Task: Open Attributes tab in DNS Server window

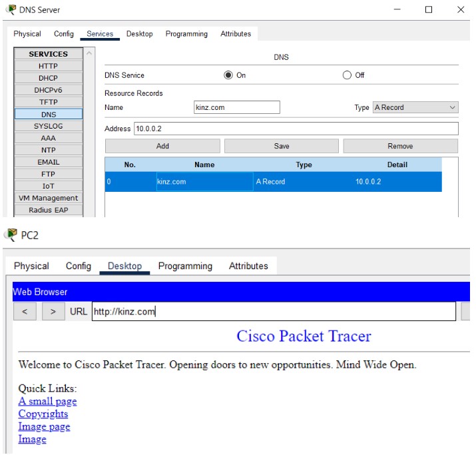Action: (236, 34)
